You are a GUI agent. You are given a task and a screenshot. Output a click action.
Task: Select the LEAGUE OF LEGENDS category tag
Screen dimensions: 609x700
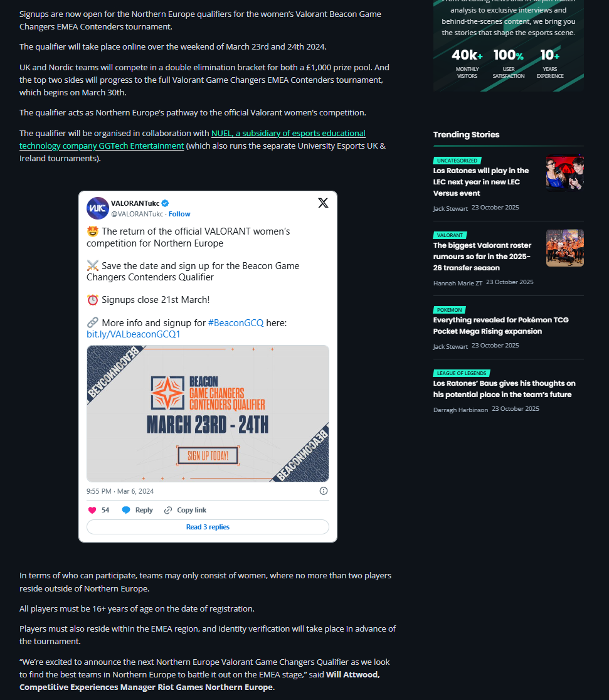coord(461,373)
